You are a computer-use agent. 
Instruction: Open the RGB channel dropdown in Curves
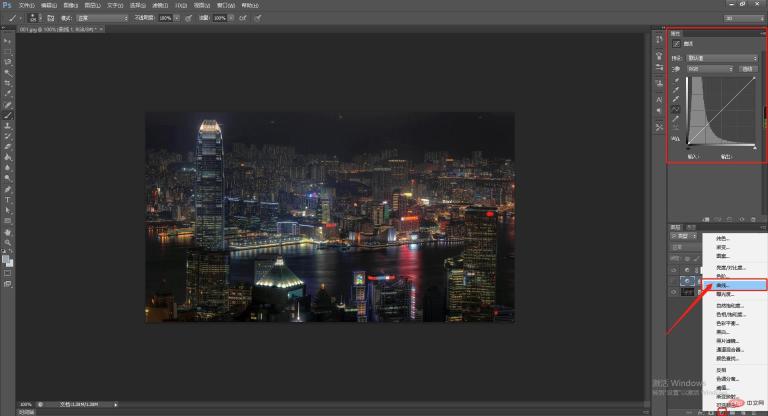tap(710, 69)
